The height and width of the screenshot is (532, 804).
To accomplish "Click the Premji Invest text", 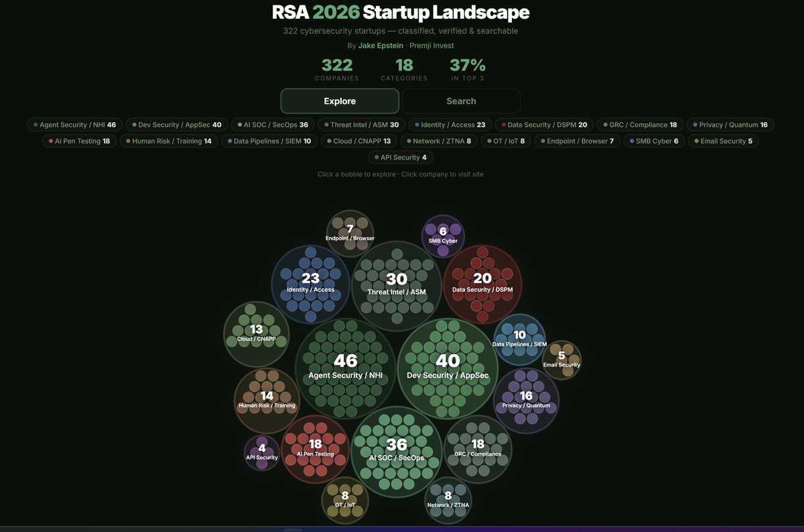I will pyautogui.click(x=431, y=46).
